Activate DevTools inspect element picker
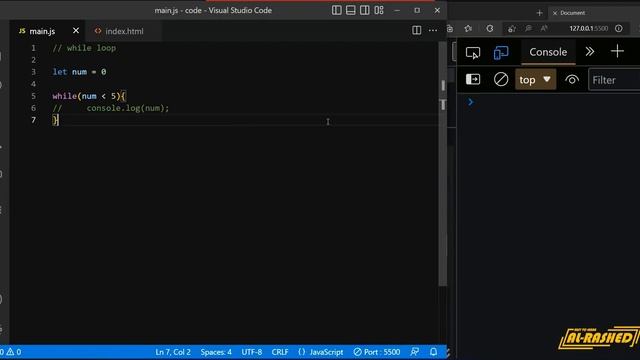 click(473, 53)
